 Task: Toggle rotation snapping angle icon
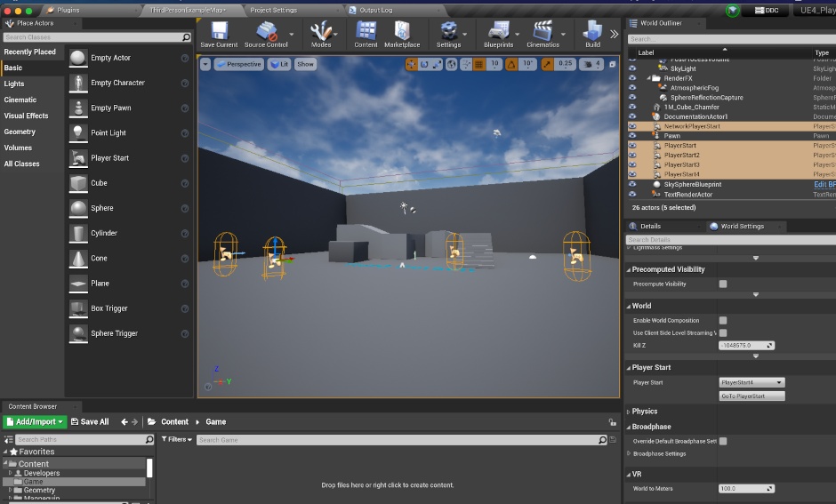[x=511, y=64]
